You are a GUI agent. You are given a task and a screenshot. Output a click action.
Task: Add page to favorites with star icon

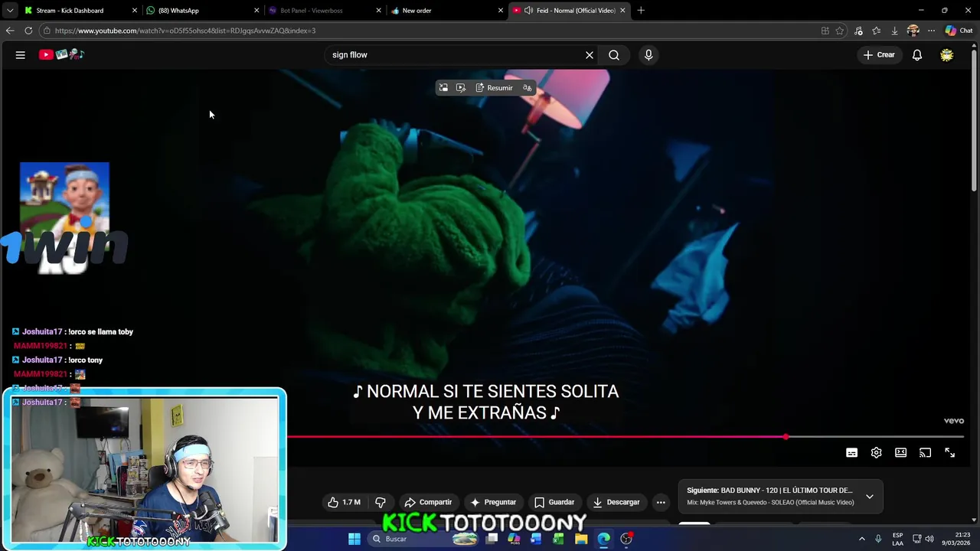pyautogui.click(x=840, y=31)
